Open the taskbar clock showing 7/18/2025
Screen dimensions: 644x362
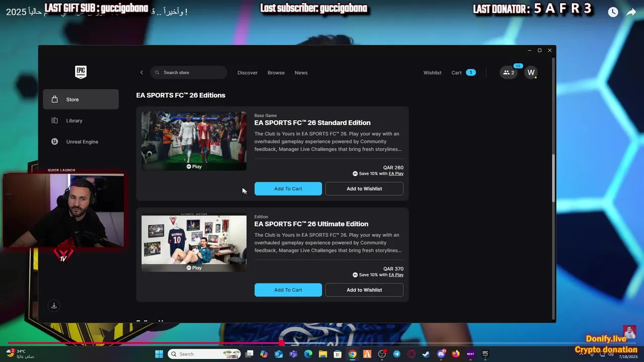point(628,356)
